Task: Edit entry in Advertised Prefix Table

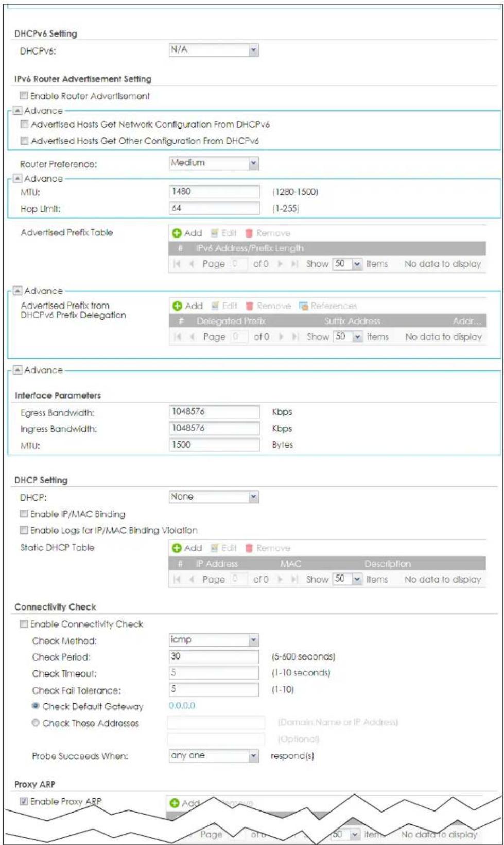Action: pyautogui.click(x=223, y=233)
